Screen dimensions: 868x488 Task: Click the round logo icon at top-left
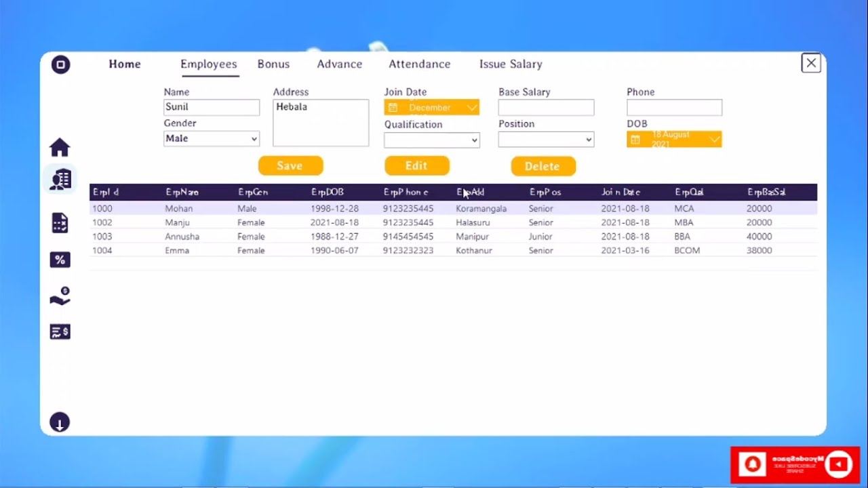pyautogui.click(x=60, y=64)
